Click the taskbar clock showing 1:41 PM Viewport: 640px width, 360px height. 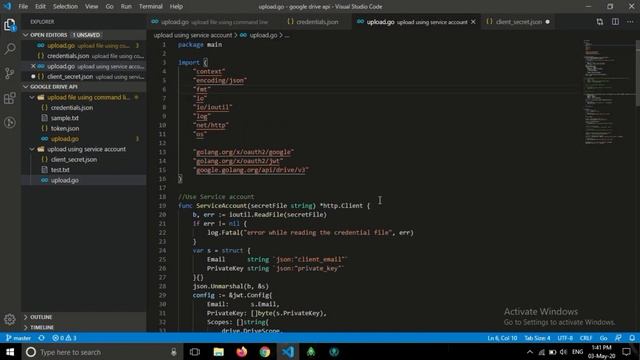click(x=602, y=352)
